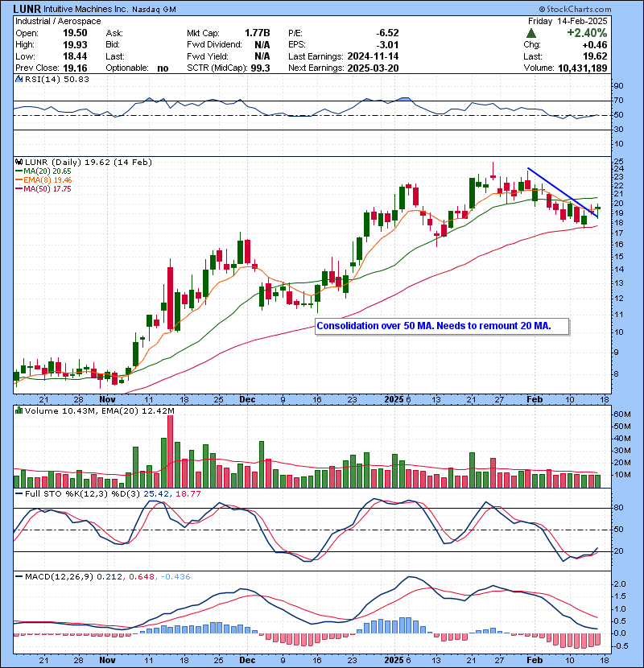644x668 pixels.
Task: Click the Volume 10.43M, EMA(20) 12.42M label
Action: (x=100, y=410)
